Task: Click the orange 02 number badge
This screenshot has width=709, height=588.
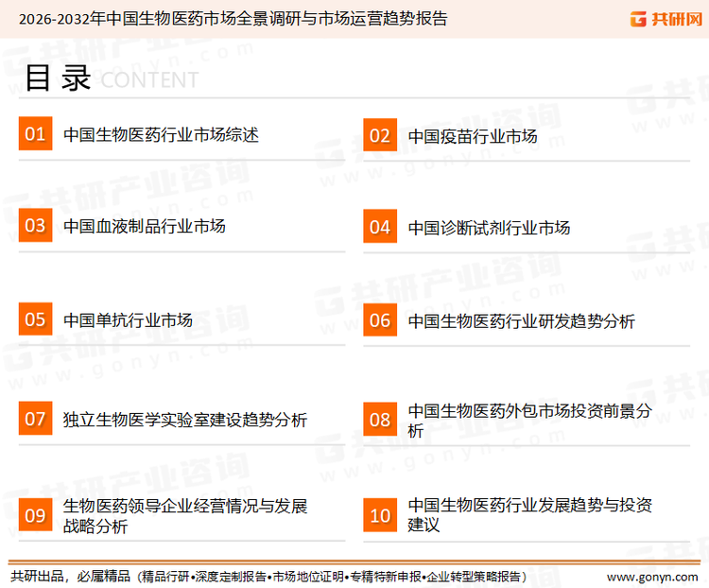Action: point(380,135)
